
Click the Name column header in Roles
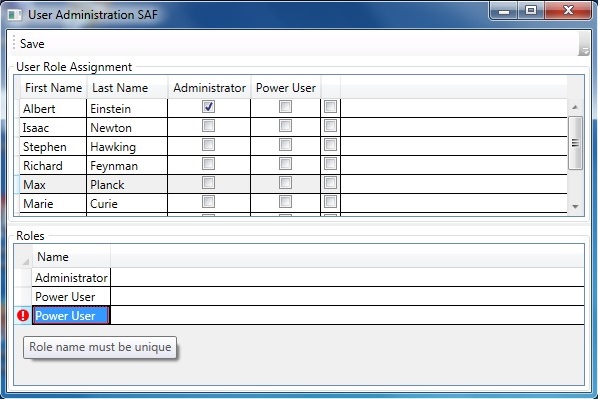(72, 257)
